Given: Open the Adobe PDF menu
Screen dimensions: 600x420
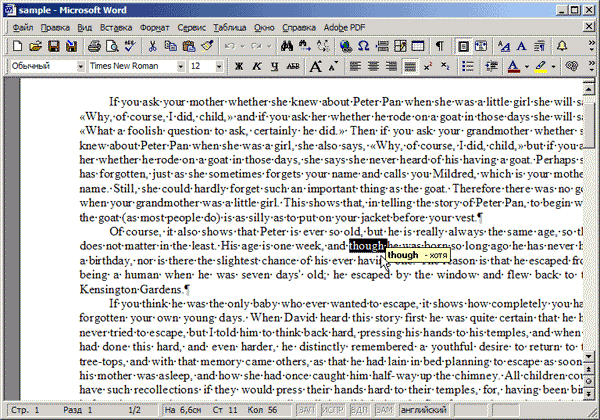Looking at the screenshot, I should click(x=344, y=28).
